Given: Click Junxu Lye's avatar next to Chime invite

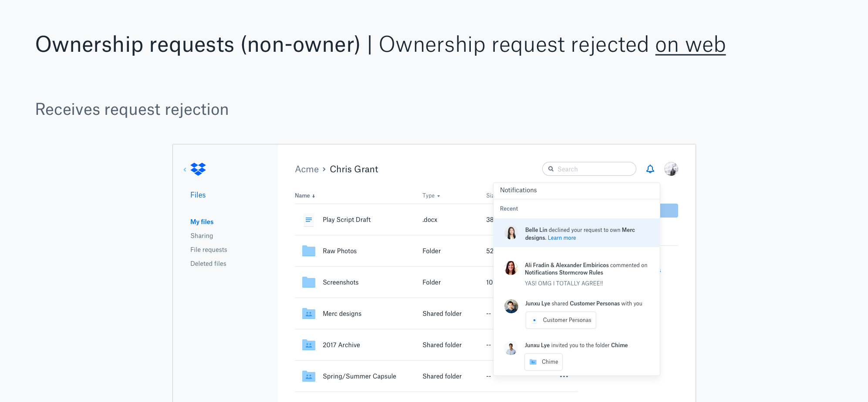Looking at the screenshot, I should click(x=511, y=348).
